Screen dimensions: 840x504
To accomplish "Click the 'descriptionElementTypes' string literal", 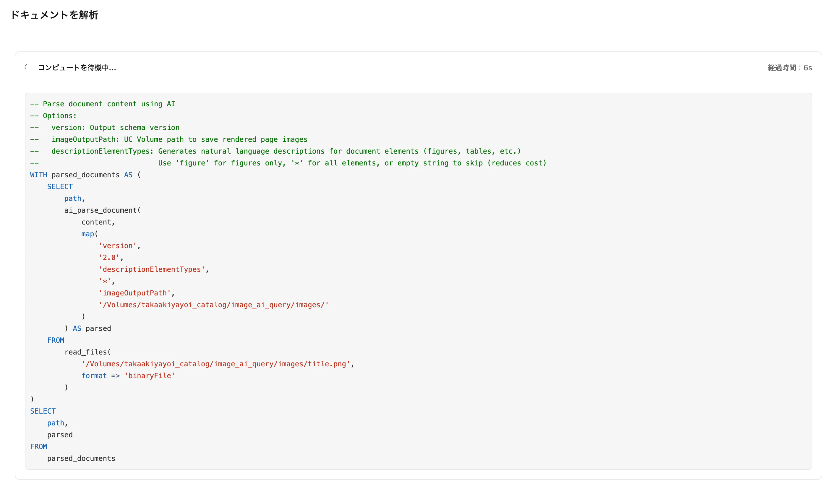I will click(152, 269).
